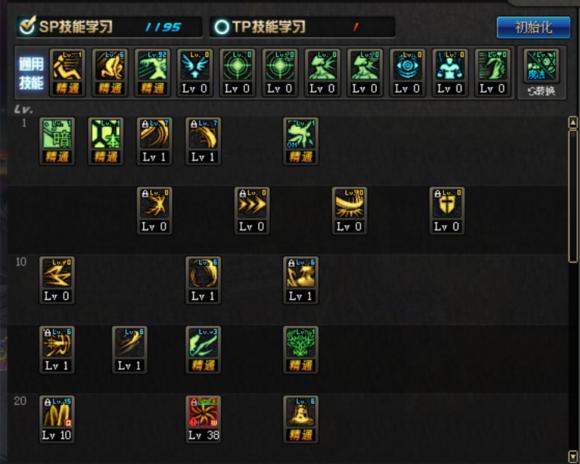The image size is (580, 464).
Task: Click the blue eye orb skill icon
Action: pos(407,73)
